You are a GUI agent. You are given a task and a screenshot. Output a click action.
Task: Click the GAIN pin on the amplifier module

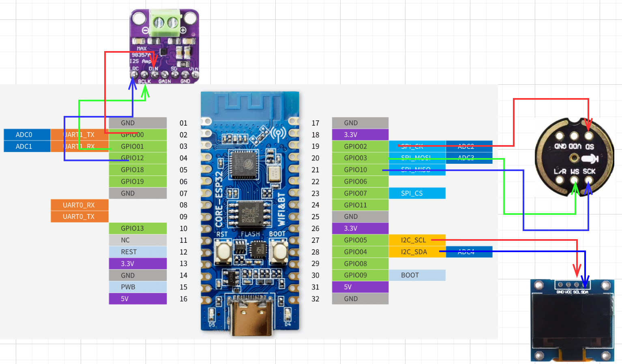[x=165, y=75]
